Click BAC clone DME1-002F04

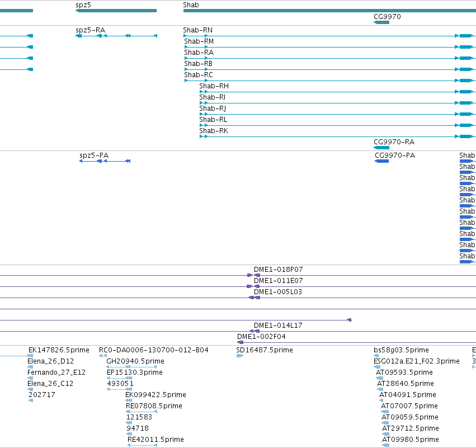point(261,337)
